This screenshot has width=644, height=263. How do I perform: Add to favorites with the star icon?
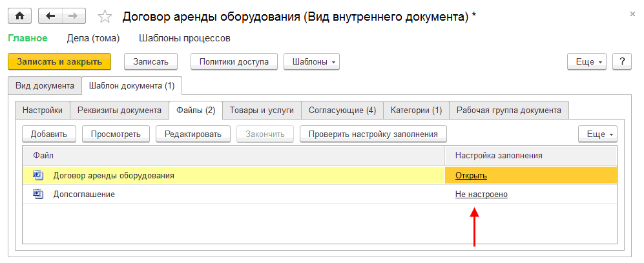(x=105, y=16)
